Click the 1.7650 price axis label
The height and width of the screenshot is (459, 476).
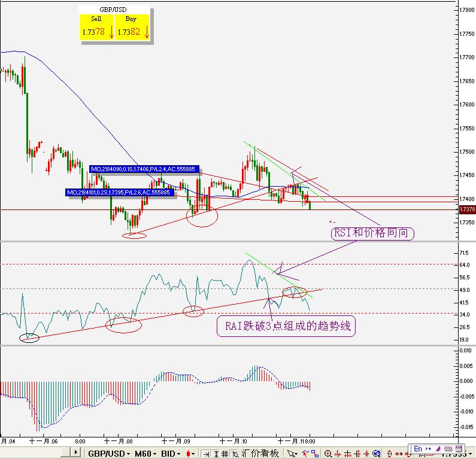pyautogui.click(x=466, y=81)
